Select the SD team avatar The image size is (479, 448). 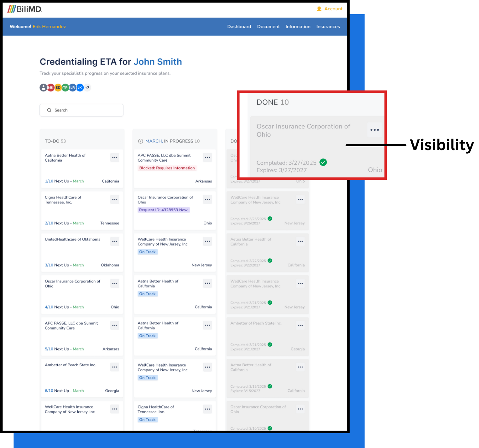[x=58, y=88]
